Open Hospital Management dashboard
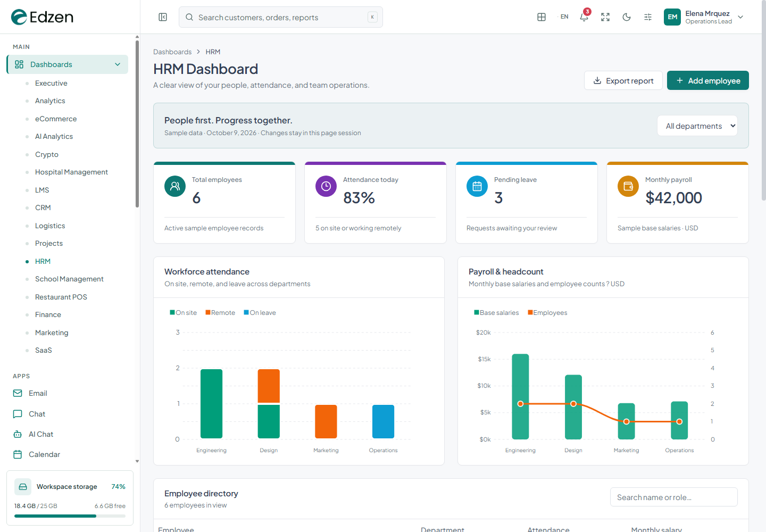Viewport: 766px width, 532px height. tap(71, 172)
